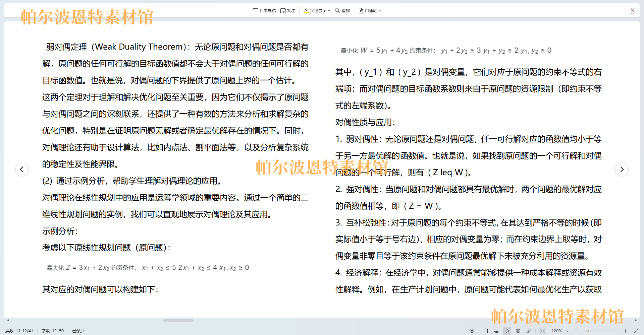Click the 字数: 12150 word count
This screenshot has height=335, width=644.
(x=53, y=331)
